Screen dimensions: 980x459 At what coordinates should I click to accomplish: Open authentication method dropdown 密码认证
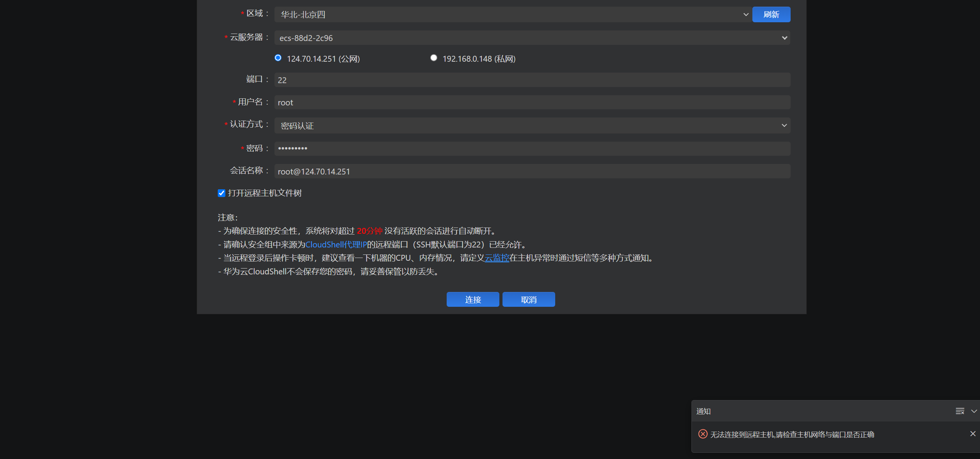pyautogui.click(x=532, y=125)
